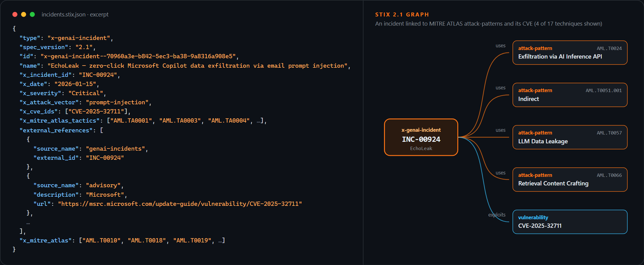644x265 pixels.
Task: Click the exploits edge label
Action: [x=497, y=215]
